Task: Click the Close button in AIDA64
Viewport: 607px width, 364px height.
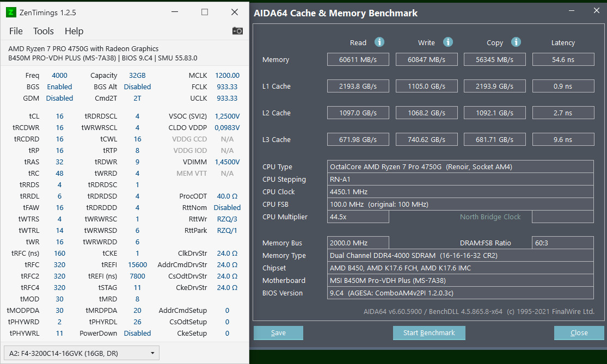Action: [579, 333]
